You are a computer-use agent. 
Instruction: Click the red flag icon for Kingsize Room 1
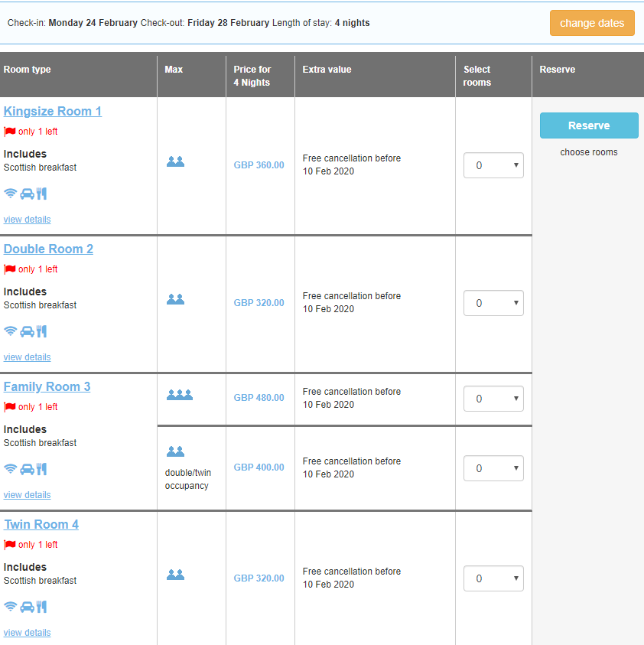tap(10, 132)
